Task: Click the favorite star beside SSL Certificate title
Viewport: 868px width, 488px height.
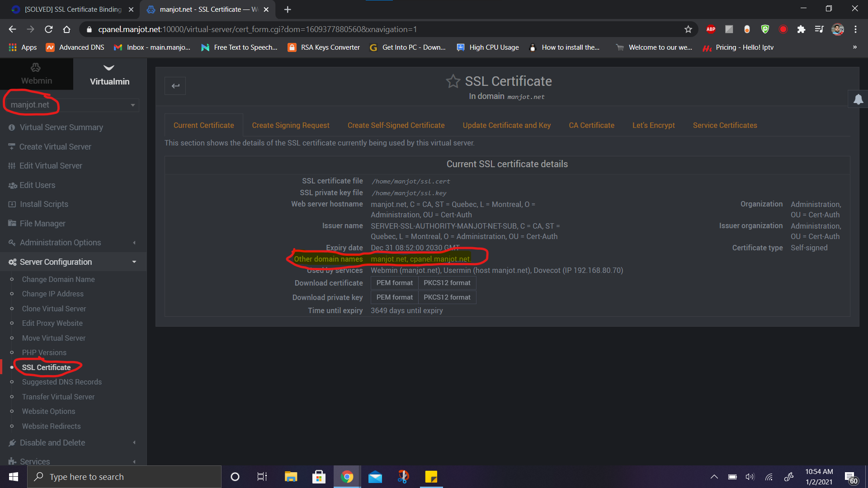Action: click(453, 81)
